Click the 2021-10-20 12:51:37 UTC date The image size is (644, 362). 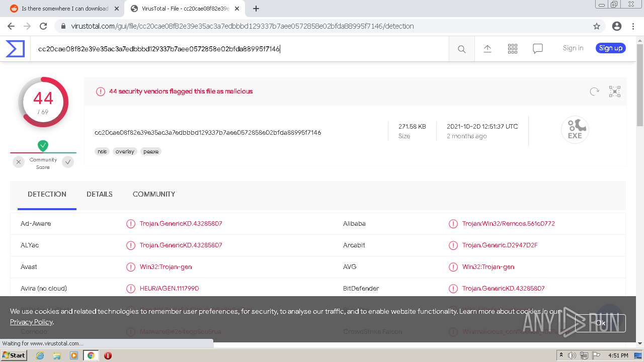482,127
